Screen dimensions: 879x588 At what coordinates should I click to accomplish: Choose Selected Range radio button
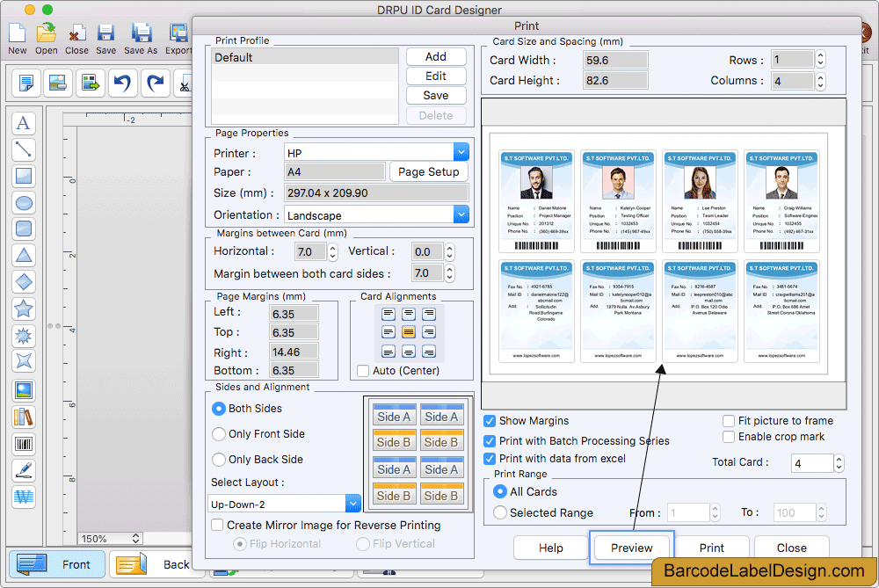[x=500, y=513]
